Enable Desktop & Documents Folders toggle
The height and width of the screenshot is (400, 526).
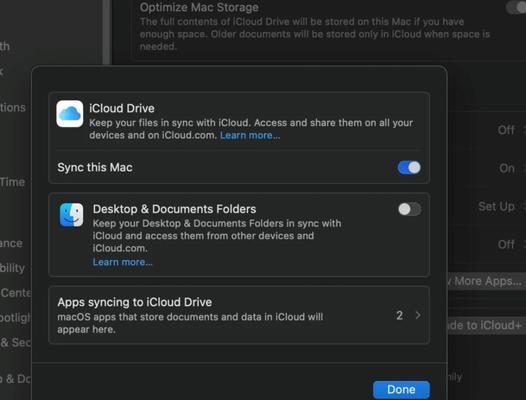click(410, 209)
